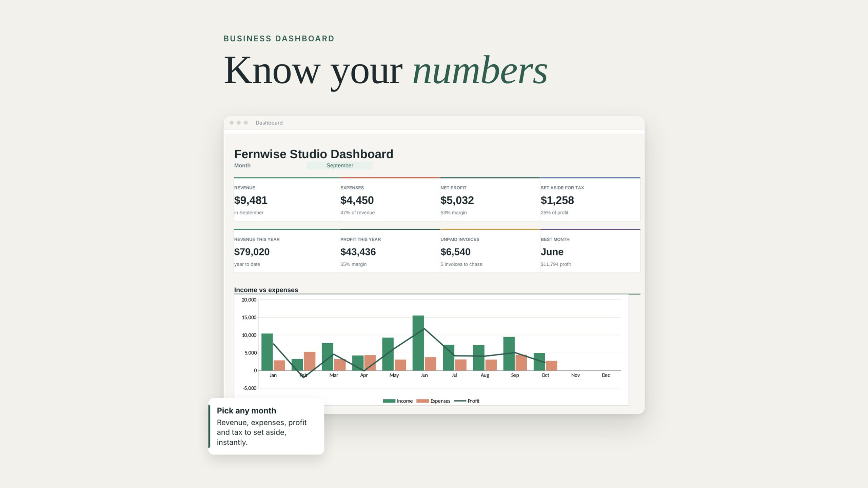The height and width of the screenshot is (488, 868).
Task: Click the 'Income vs expenses' chart title
Action: (x=266, y=290)
